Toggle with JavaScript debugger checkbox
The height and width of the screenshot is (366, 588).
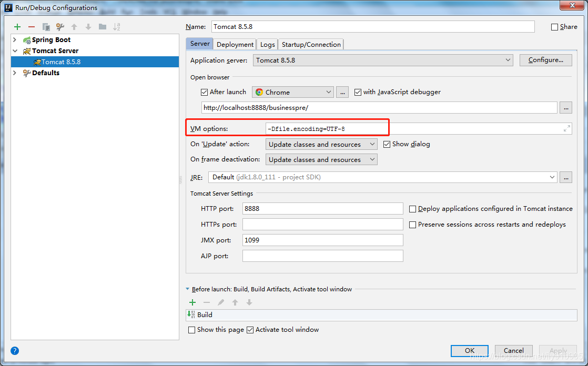click(x=358, y=92)
